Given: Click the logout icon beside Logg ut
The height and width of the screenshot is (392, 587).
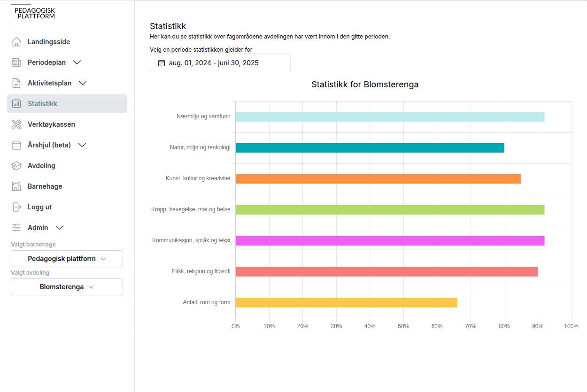Looking at the screenshot, I should point(16,207).
